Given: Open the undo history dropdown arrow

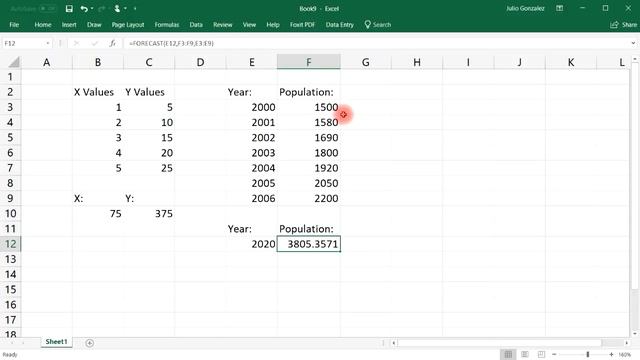Looking at the screenshot, I should (x=92, y=9).
